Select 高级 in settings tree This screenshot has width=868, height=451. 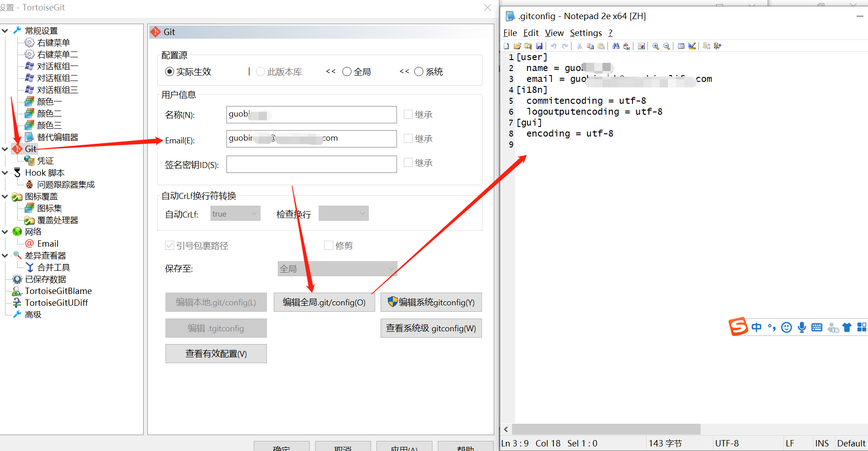click(x=33, y=315)
